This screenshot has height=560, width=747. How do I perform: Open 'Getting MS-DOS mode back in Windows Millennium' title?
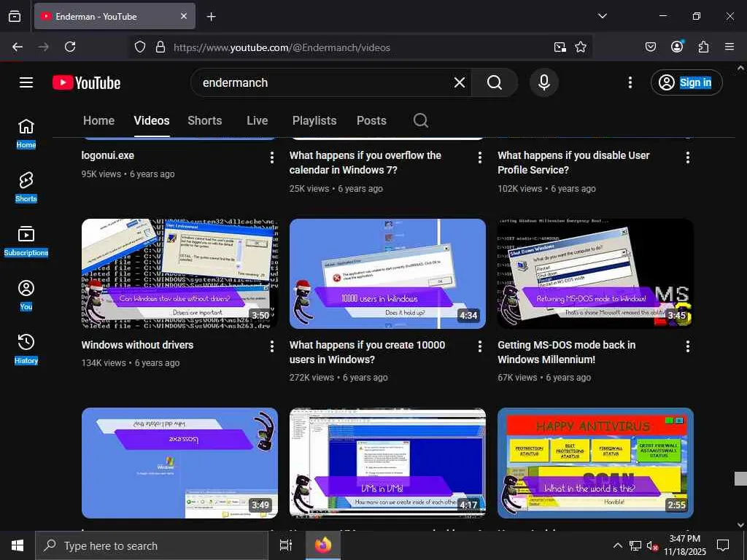click(x=567, y=352)
